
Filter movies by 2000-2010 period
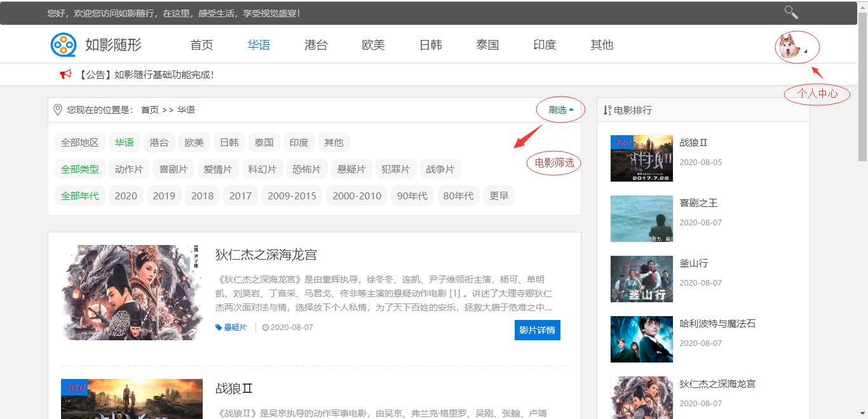[x=357, y=196]
